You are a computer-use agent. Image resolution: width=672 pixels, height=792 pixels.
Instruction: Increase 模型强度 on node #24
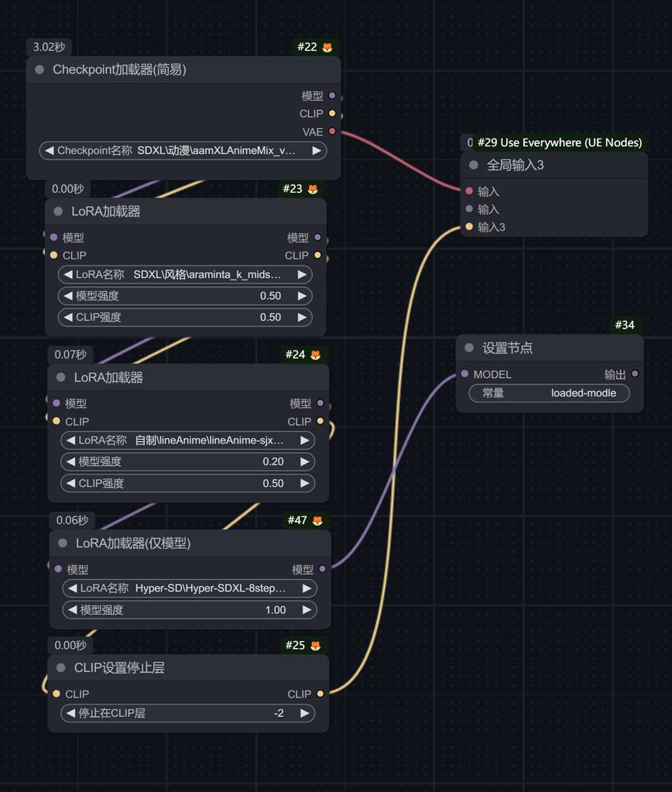(x=306, y=461)
